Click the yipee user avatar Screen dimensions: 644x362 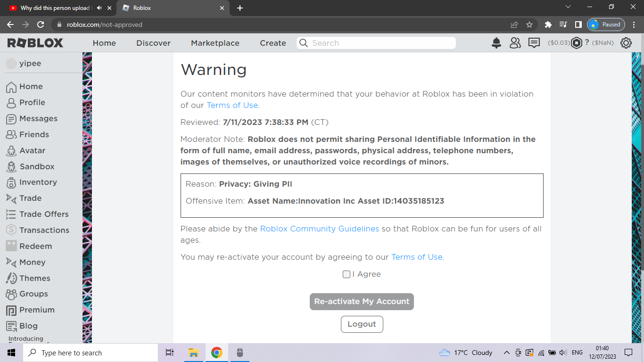pos(11,64)
